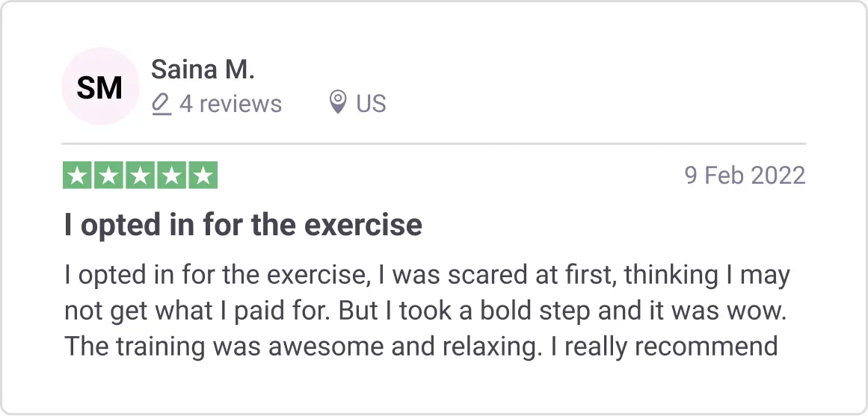Click the second green rating star

point(109,176)
